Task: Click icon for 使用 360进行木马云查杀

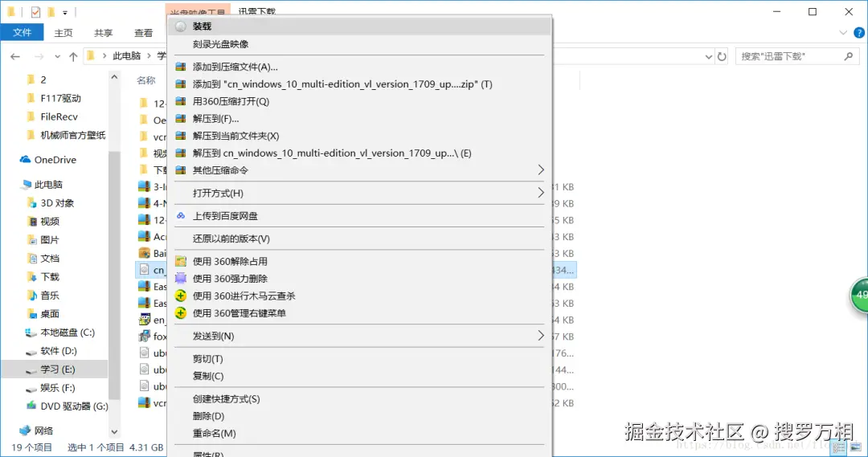Action: [181, 296]
